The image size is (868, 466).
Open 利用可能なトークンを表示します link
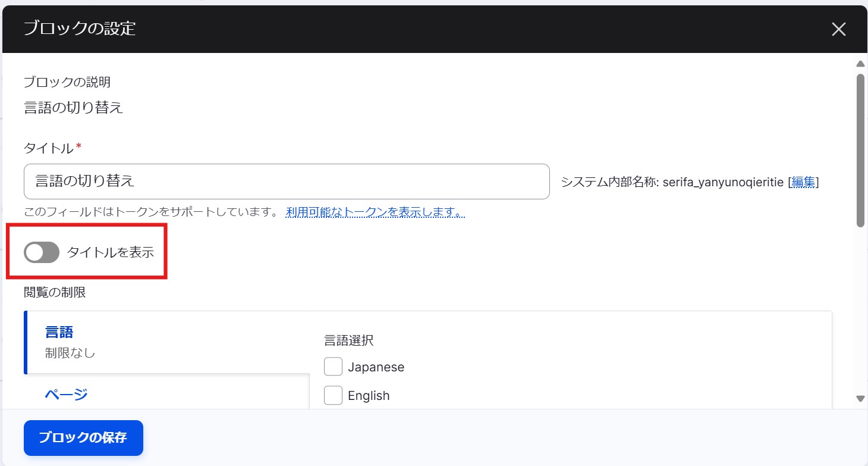[x=375, y=212]
